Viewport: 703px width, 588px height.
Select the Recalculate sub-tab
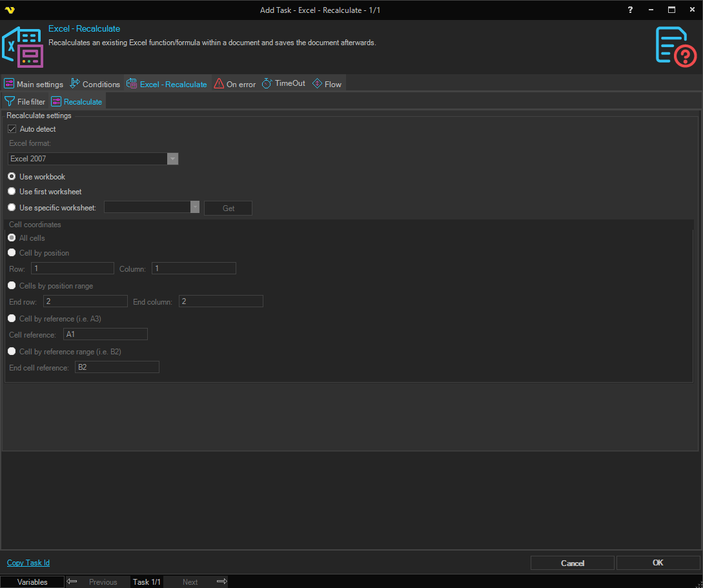[x=77, y=102]
